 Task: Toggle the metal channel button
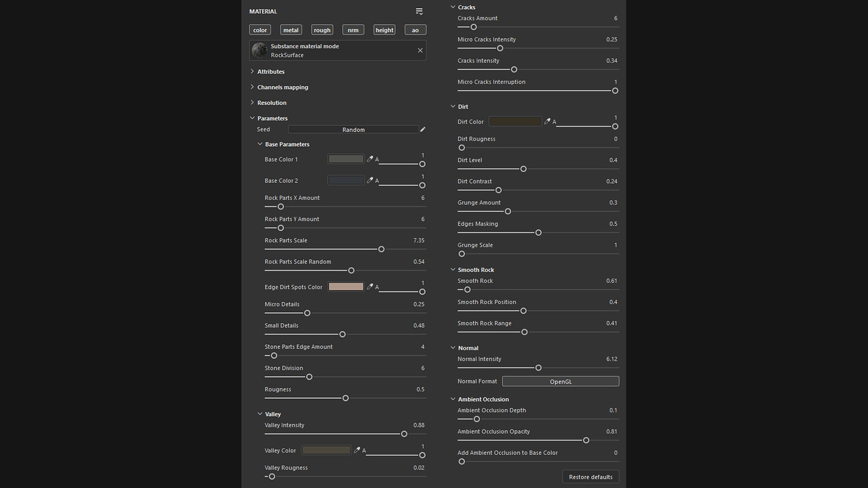point(291,30)
